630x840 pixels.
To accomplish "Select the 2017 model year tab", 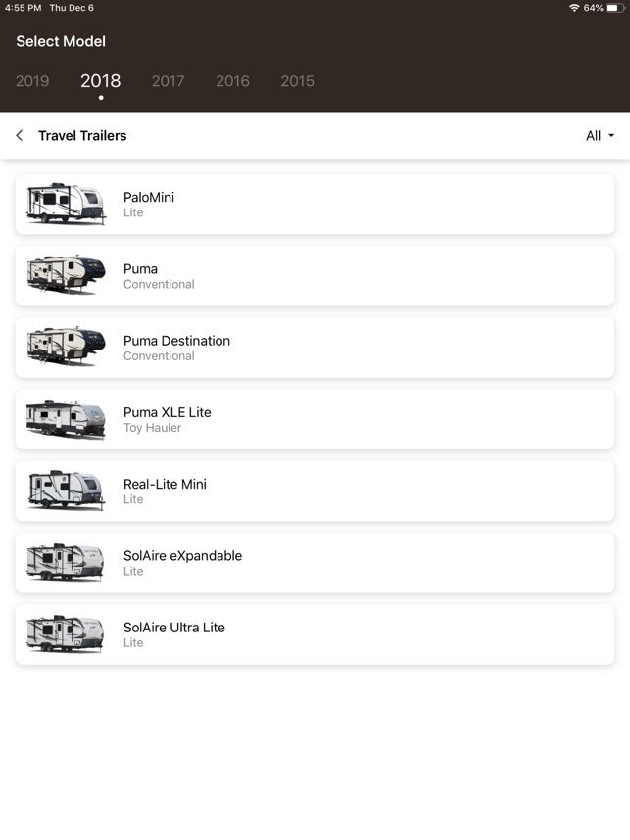I will (168, 81).
